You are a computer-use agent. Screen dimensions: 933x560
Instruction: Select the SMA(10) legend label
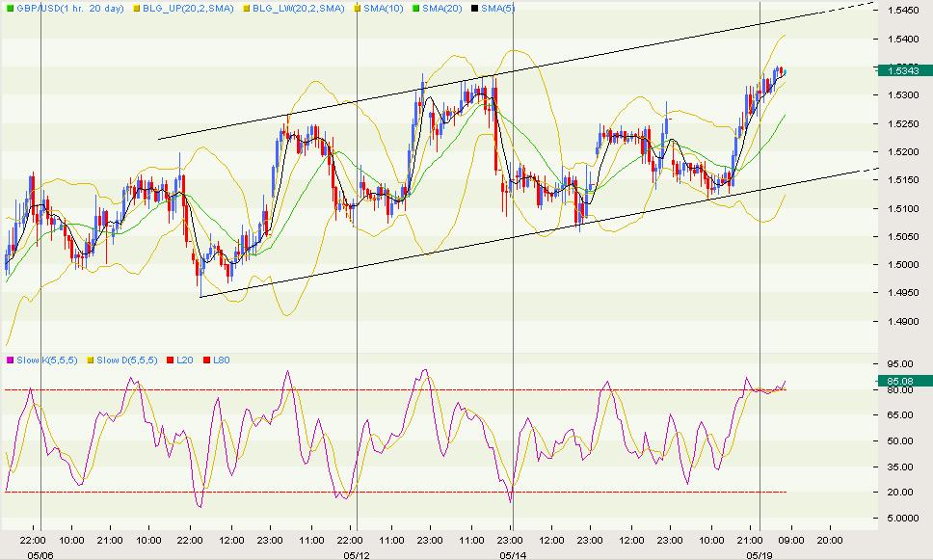(384, 9)
